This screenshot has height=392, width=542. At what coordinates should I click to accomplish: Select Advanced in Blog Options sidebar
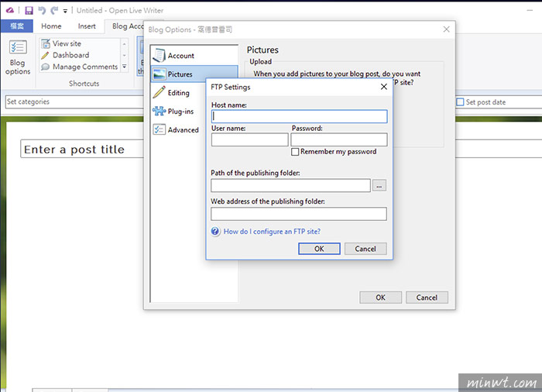point(178,129)
